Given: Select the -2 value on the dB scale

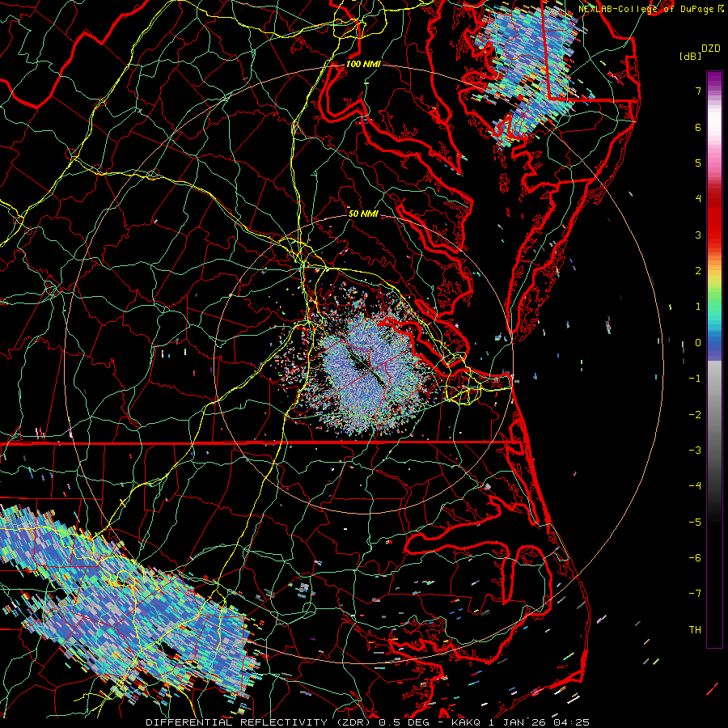Looking at the screenshot, I should pyautogui.click(x=695, y=415).
